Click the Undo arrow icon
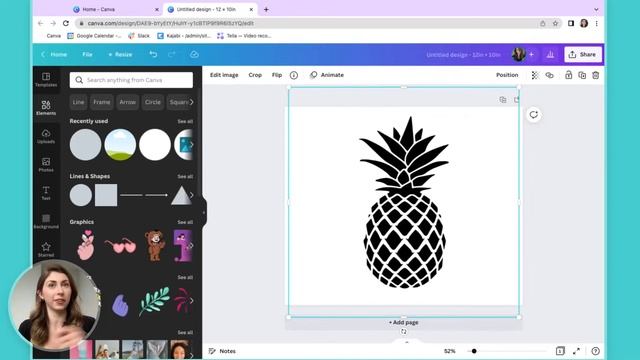Image resolution: width=640 pixels, height=360 pixels. click(x=153, y=54)
